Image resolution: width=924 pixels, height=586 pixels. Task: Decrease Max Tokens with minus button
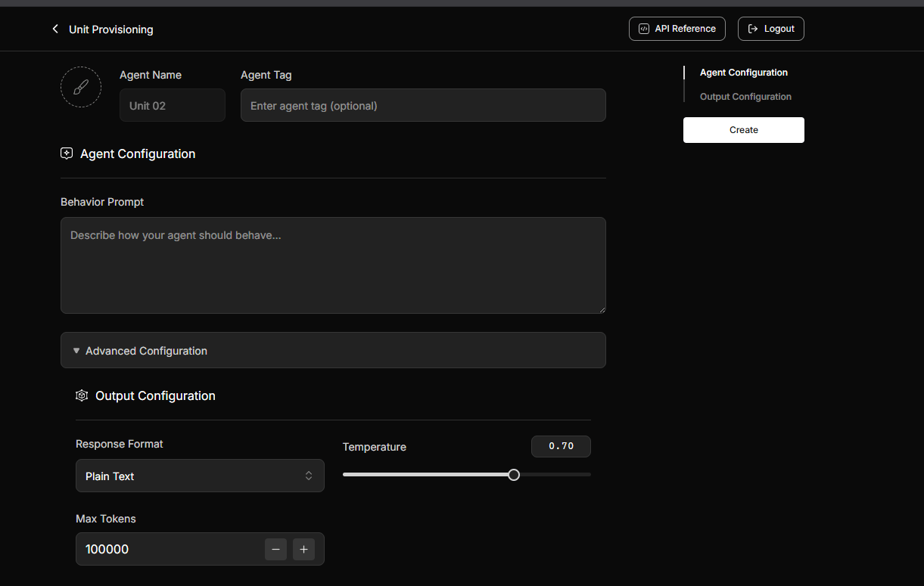pos(275,550)
